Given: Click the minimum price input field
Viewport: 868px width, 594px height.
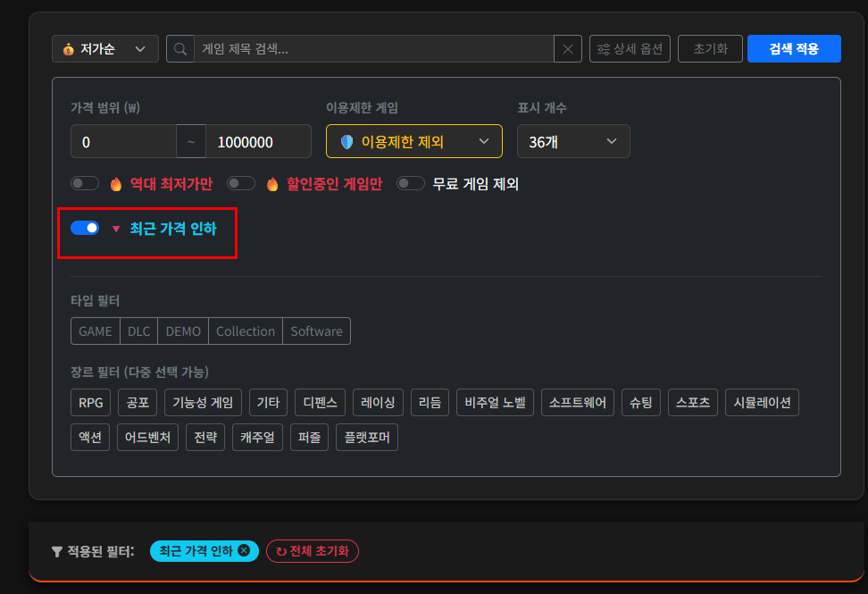Looking at the screenshot, I should 123,142.
